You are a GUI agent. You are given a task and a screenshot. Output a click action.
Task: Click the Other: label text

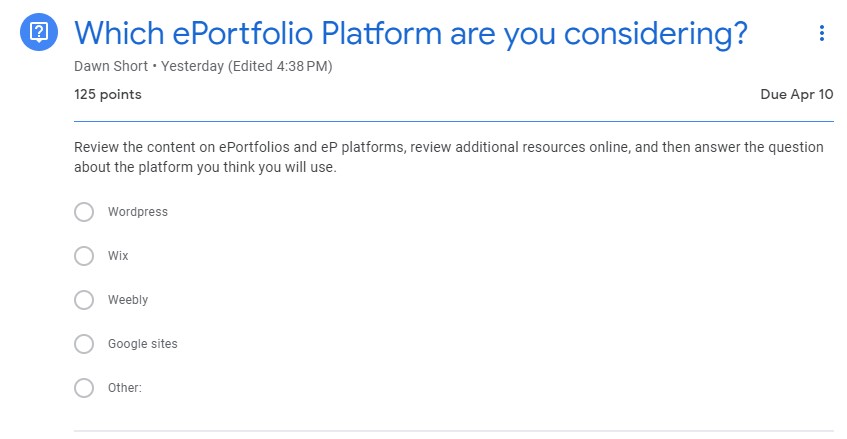coord(124,388)
